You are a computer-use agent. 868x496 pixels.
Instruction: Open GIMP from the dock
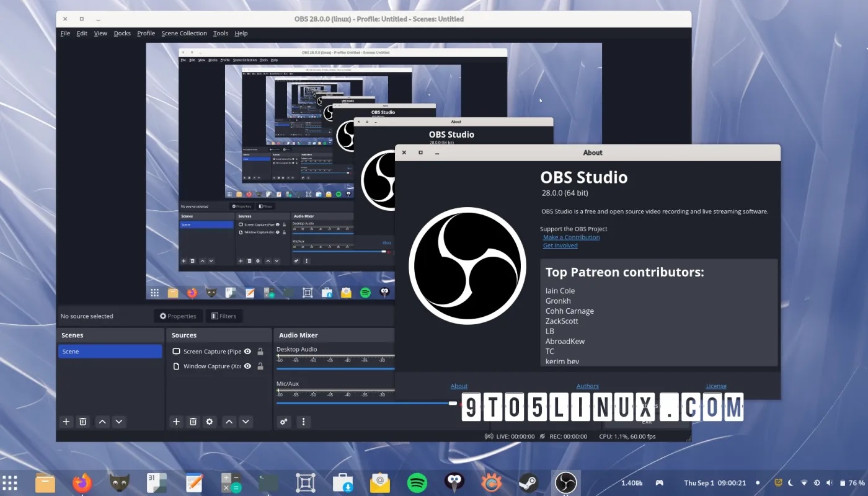click(119, 482)
